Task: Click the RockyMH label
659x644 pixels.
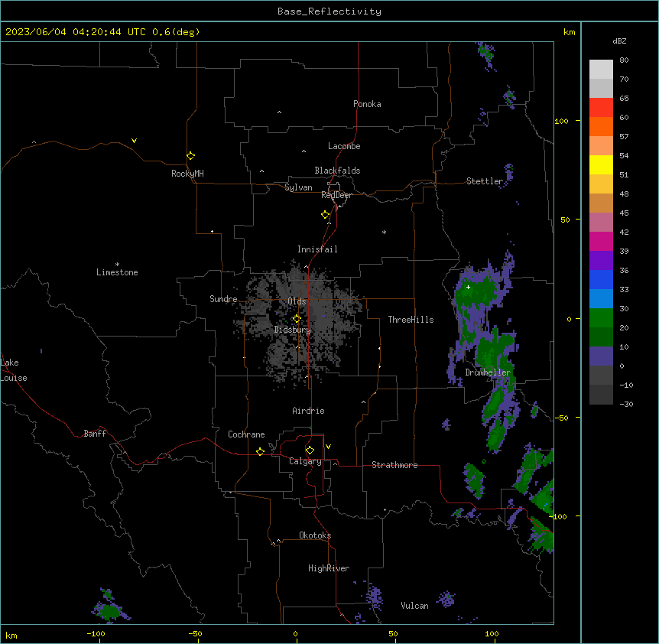Action: [x=187, y=174]
